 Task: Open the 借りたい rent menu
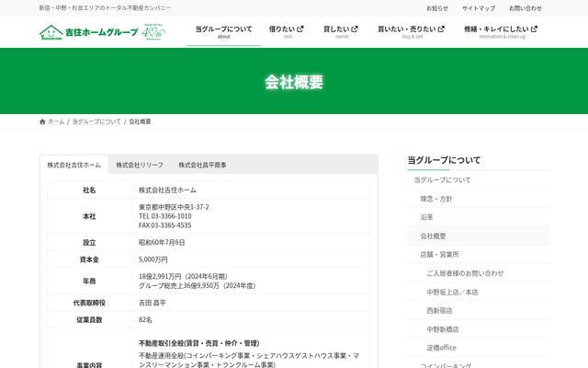pos(287,31)
